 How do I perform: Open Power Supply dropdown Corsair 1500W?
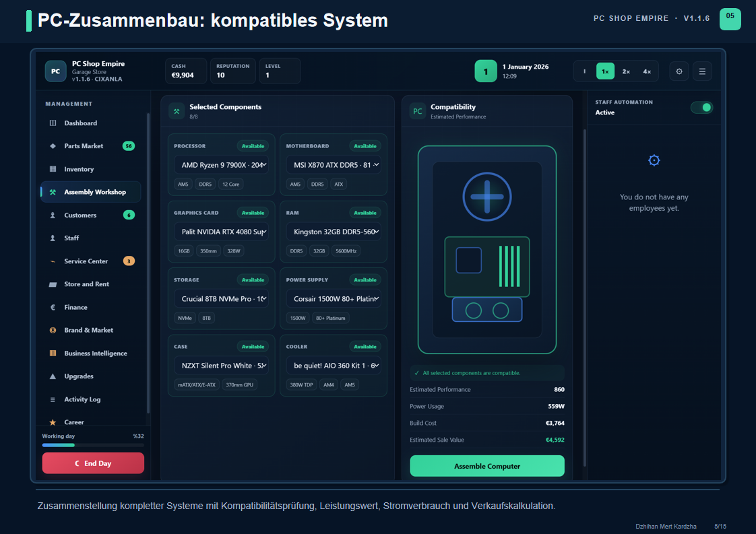[x=334, y=299]
